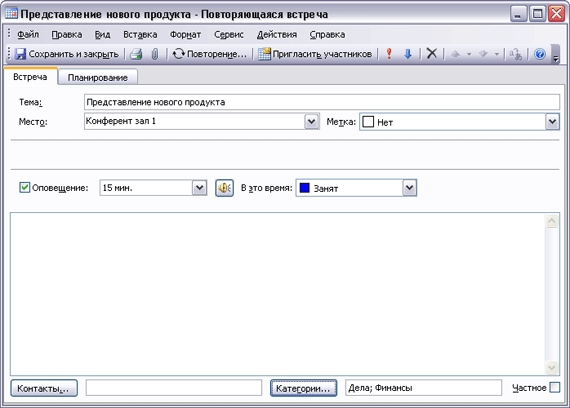This screenshot has width=570, height=408.
Task: Set low importance with blue down arrow
Action: pos(408,54)
